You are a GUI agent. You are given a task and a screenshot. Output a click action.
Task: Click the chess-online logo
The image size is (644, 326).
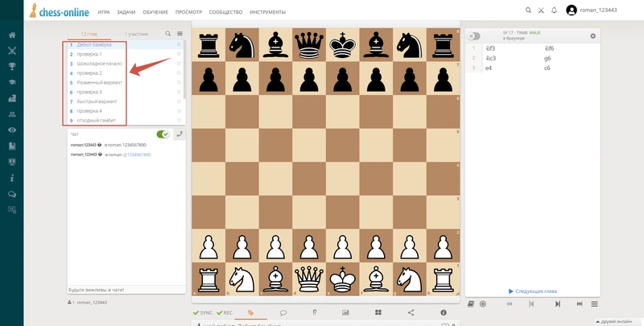coord(59,11)
